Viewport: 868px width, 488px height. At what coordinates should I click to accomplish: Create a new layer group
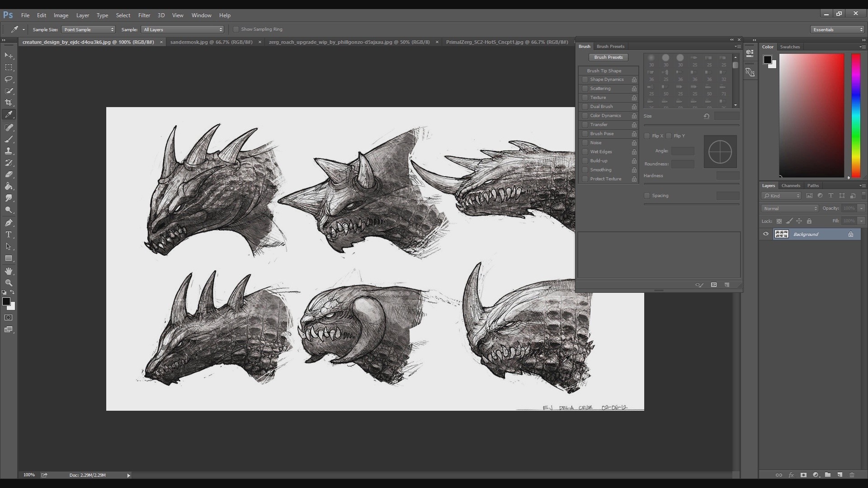[x=828, y=475]
